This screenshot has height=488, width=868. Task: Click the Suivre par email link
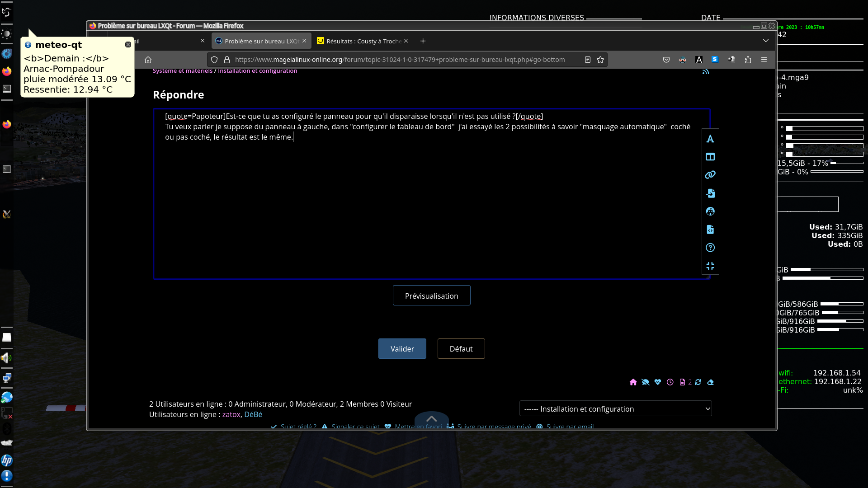pos(570,427)
